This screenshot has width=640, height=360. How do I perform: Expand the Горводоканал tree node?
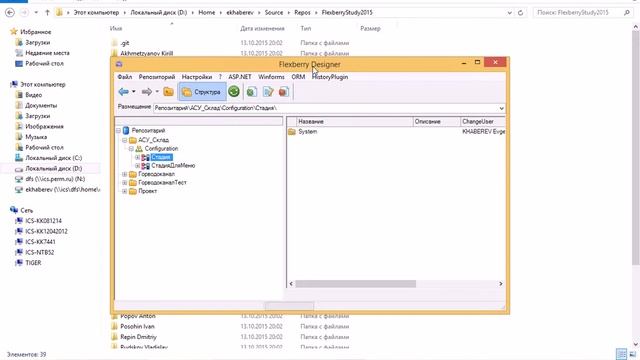125,174
